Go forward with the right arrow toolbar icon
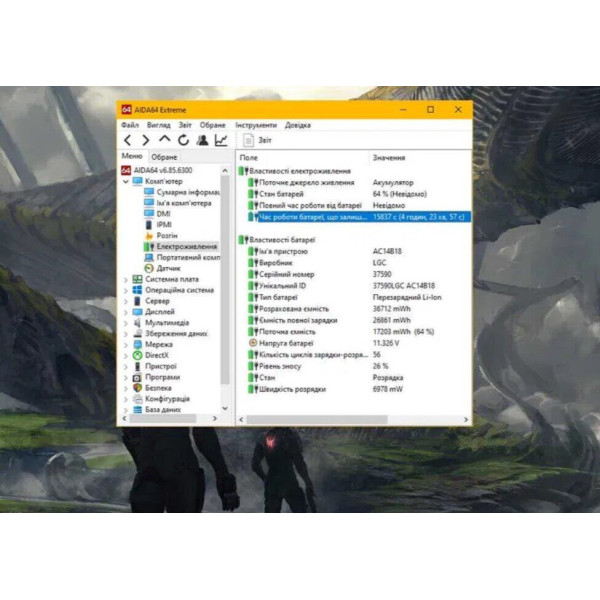Viewport: 600px width, 600px height. (146, 140)
